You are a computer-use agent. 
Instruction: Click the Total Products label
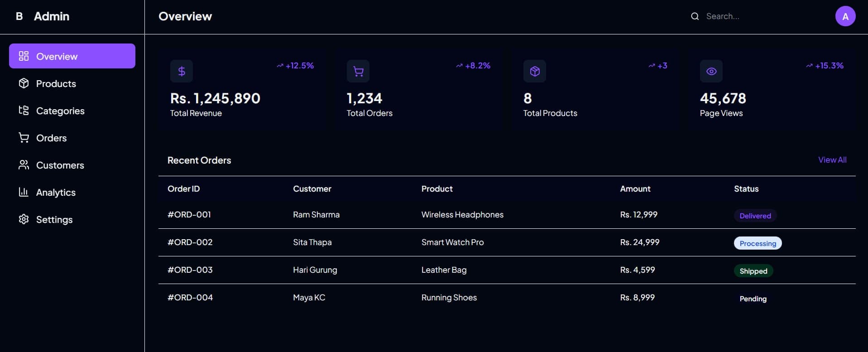(x=550, y=113)
